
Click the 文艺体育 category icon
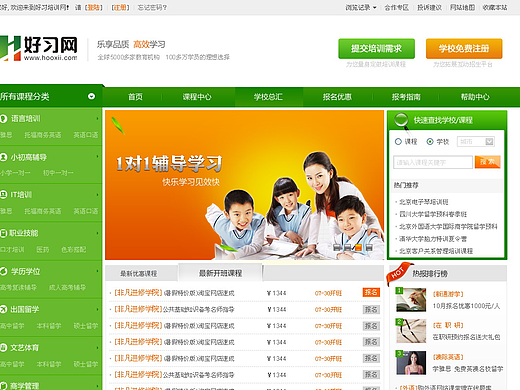3,348
